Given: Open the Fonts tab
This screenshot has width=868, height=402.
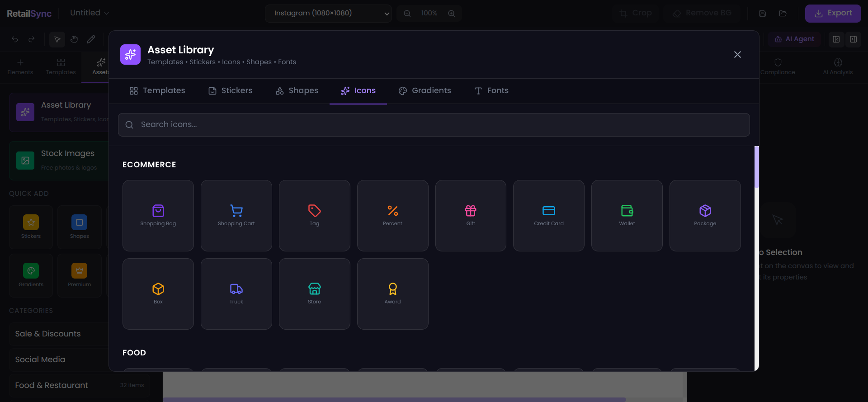Looking at the screenshot, I should (x=491, y=91).
